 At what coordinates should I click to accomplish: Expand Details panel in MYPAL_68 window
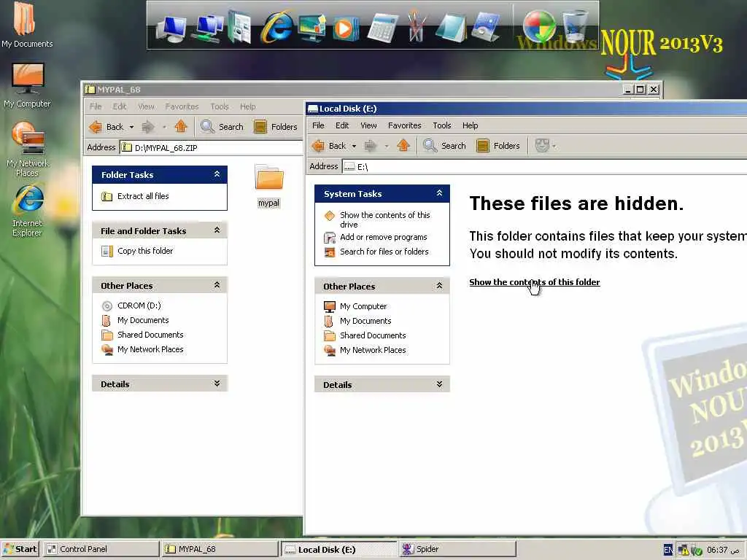(x=217, y=384)
